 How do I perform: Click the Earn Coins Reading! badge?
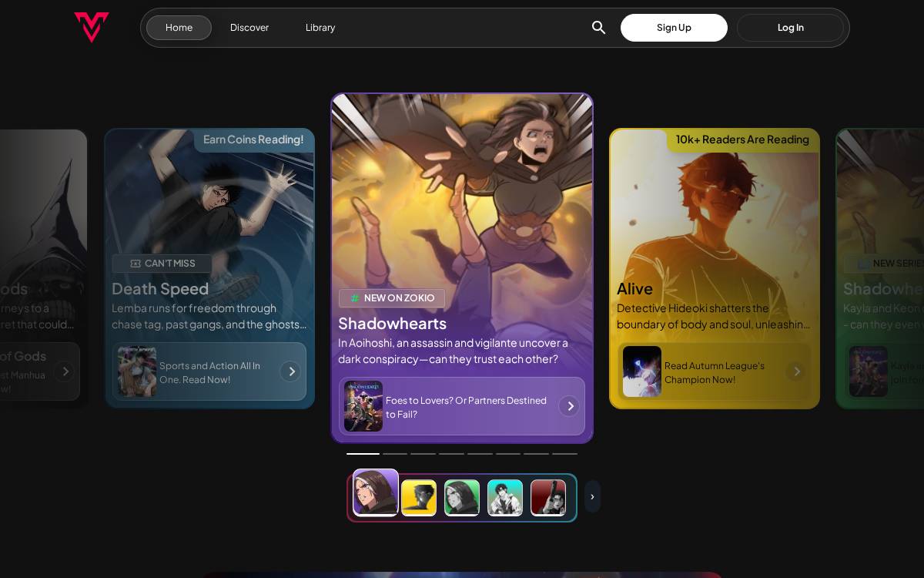[253, 139]
